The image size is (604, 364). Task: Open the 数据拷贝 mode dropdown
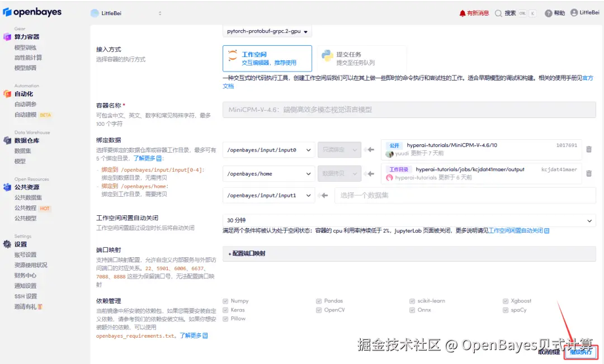(339, 174)
